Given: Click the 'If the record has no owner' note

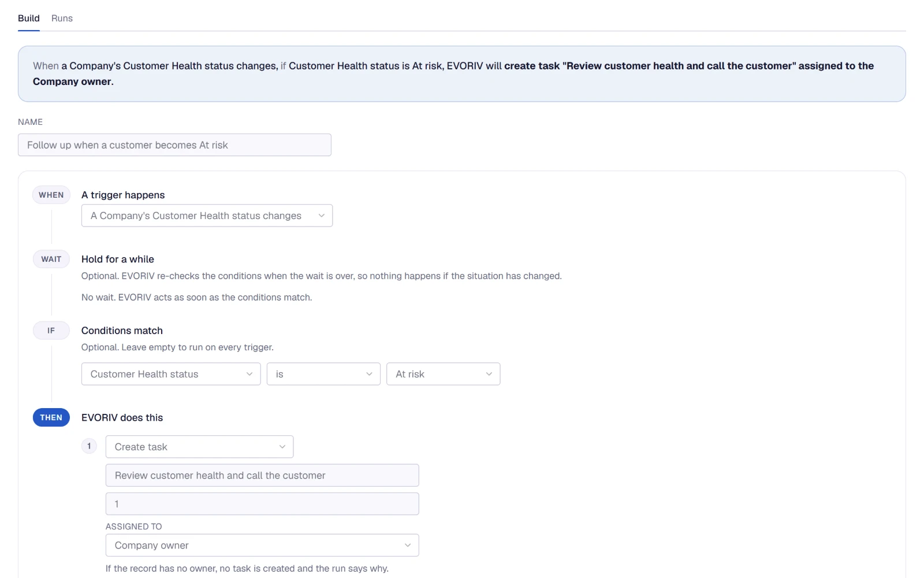Looking at the screenshot, I should click(247, 569).
